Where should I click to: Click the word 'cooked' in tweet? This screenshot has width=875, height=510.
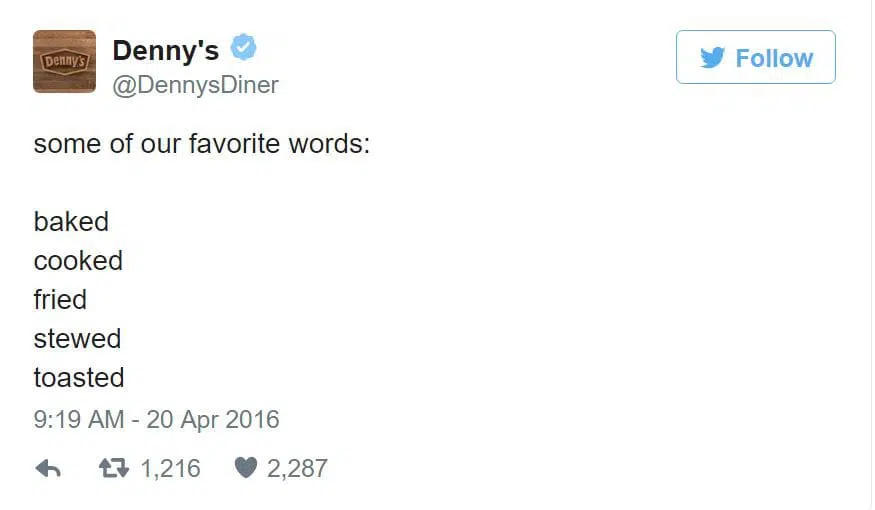pyautogui.click(x=78, y=261)
